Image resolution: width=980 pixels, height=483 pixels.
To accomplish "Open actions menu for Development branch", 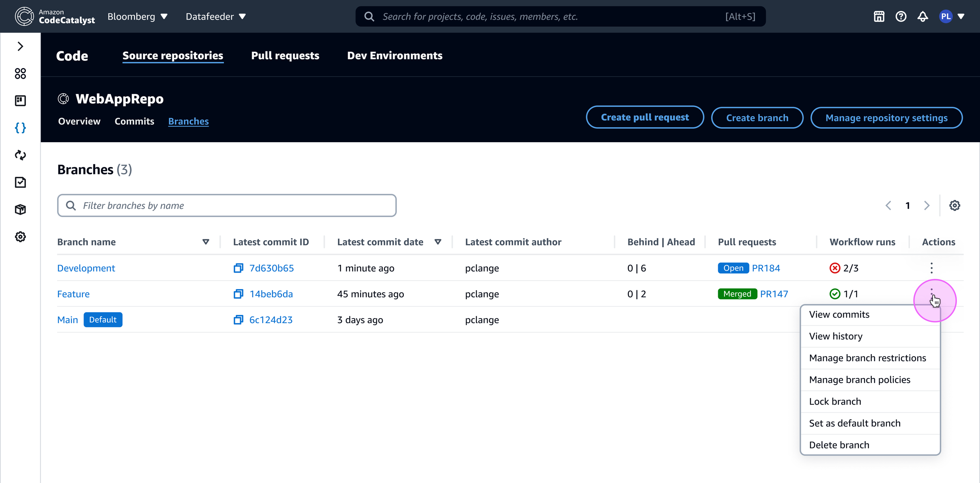I will (x=931, y=268).
